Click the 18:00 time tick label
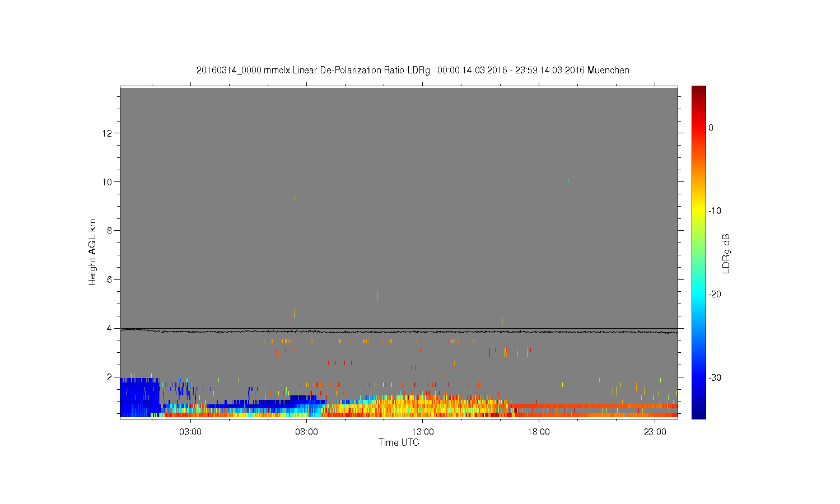840x504 pixels. (539, 432)
